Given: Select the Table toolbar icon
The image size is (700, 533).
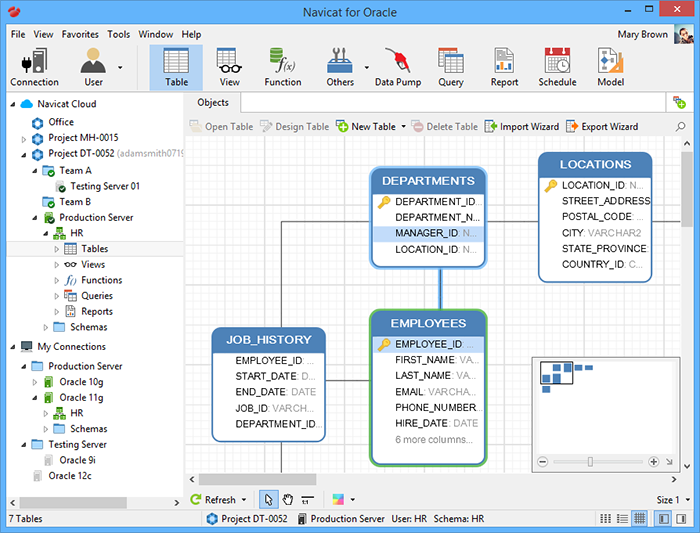Looking at the screenshot, I should click(x=176, y=67).
